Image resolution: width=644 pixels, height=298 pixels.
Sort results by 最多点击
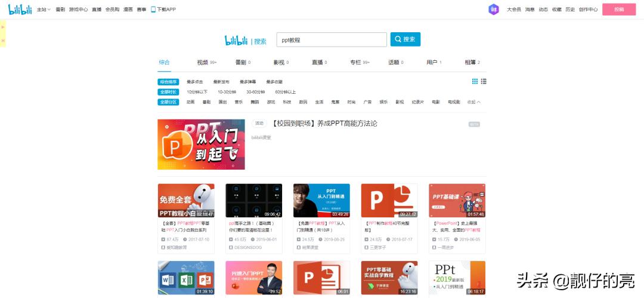194,82
